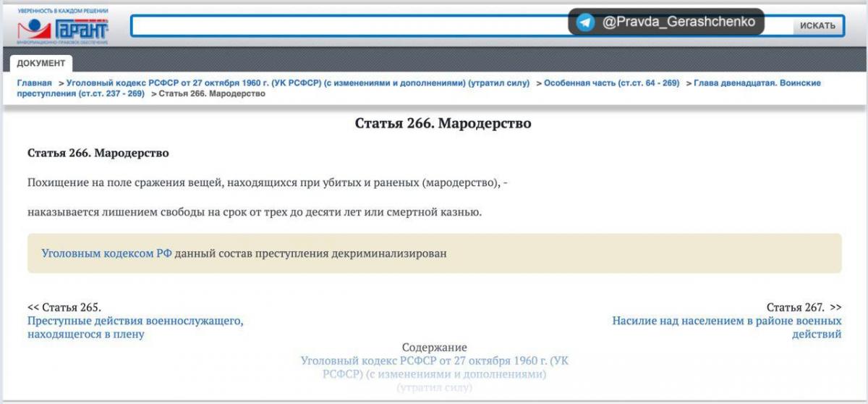This screenshot has width=868, height=404.
Task: Open the code link under Содержание
Action: 434,361
